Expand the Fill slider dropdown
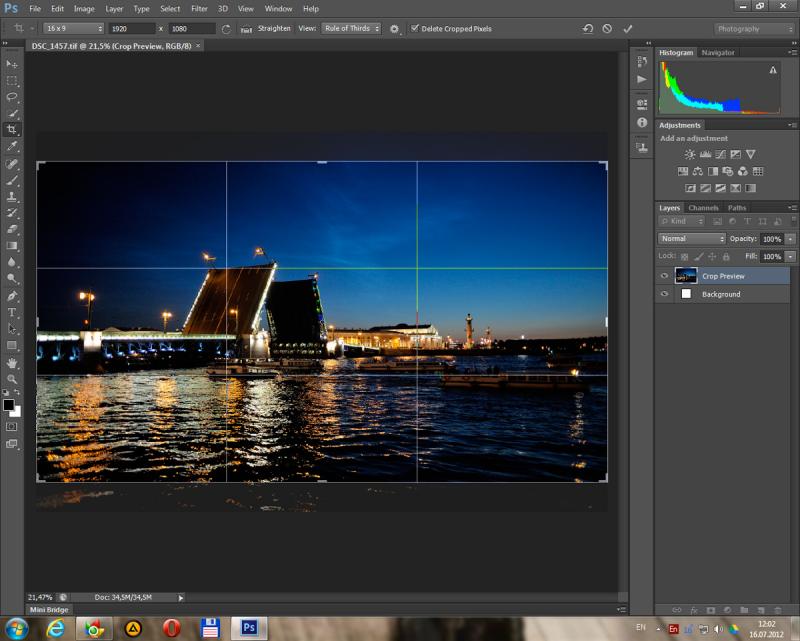This screenshot has height=641, width=800. pyautogui.click(x=790, y=256)
